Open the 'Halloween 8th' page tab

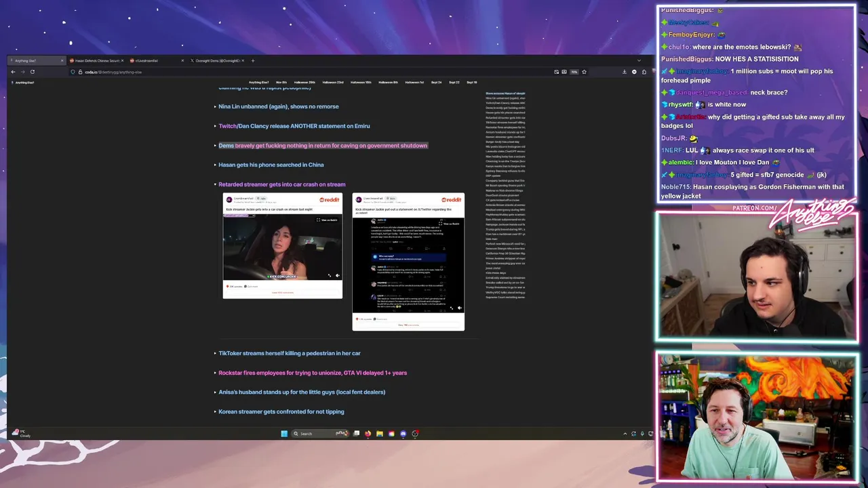388,83
